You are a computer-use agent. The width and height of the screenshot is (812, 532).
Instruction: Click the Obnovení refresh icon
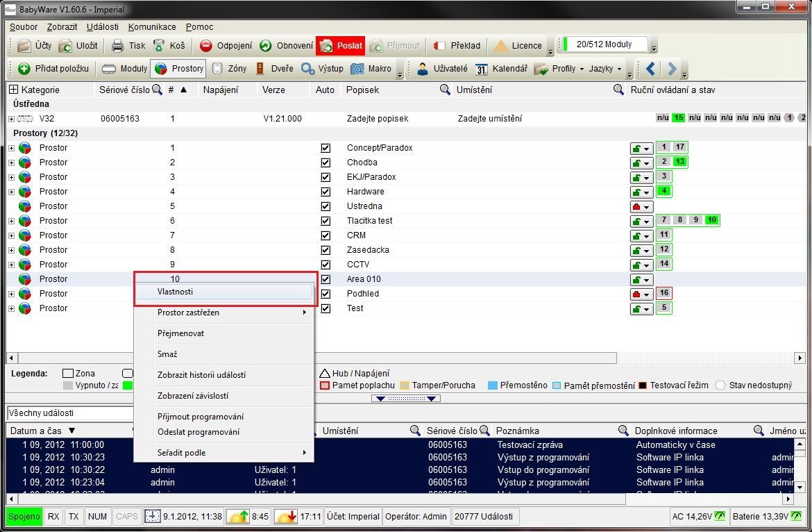click(x=266, y=46)
